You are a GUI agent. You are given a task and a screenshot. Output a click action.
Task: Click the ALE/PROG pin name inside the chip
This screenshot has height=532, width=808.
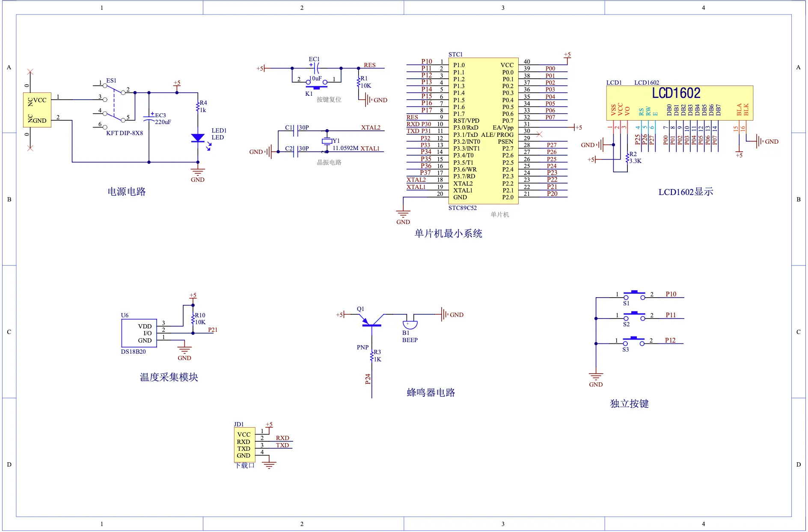[x=497, y=135]
